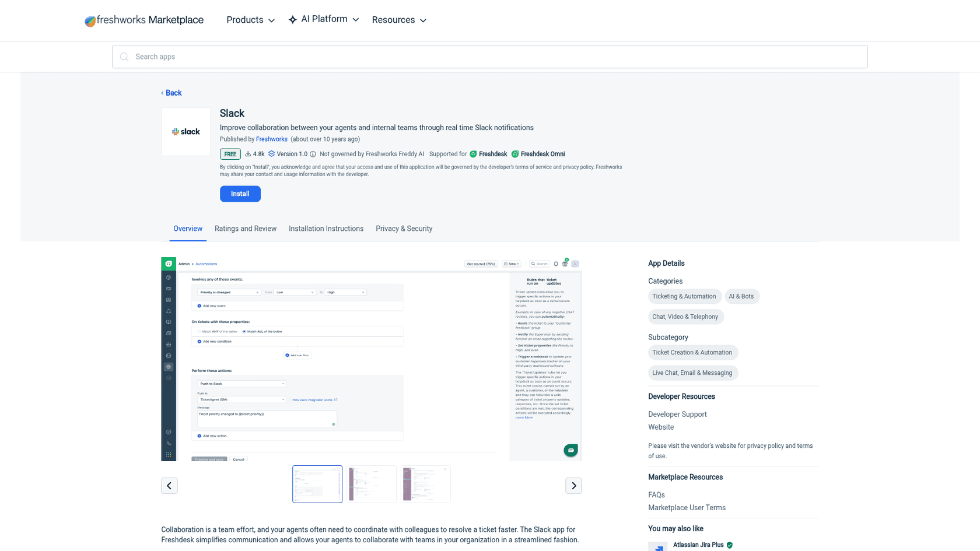Click the Slack app logo
Screen dimensions: 980x551
click(x=186, y=132)
